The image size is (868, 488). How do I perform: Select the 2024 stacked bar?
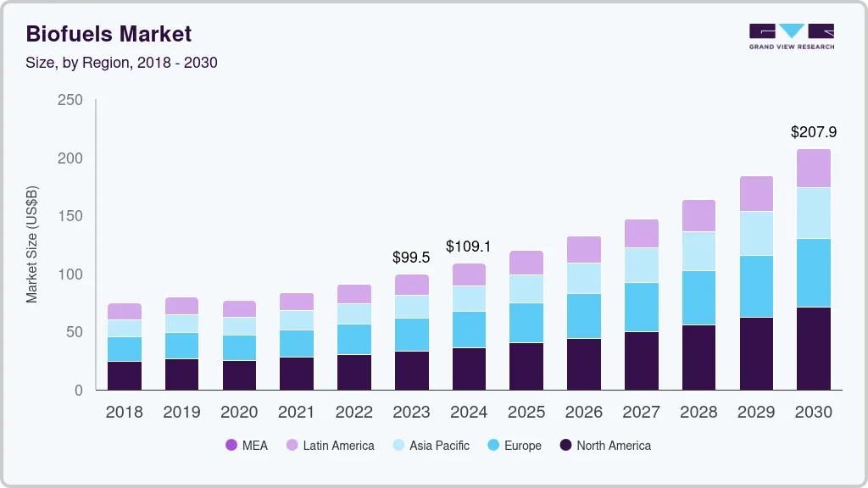[469, 326]
